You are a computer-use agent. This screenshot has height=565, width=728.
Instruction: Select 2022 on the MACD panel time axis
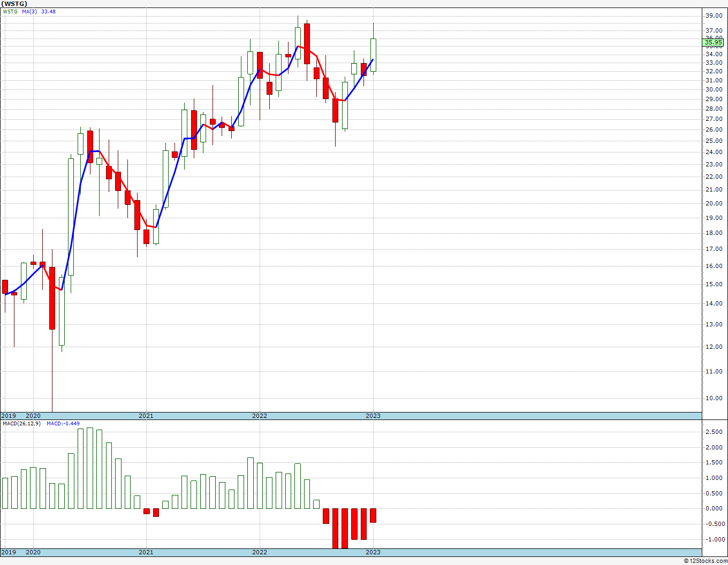[260, 552]
